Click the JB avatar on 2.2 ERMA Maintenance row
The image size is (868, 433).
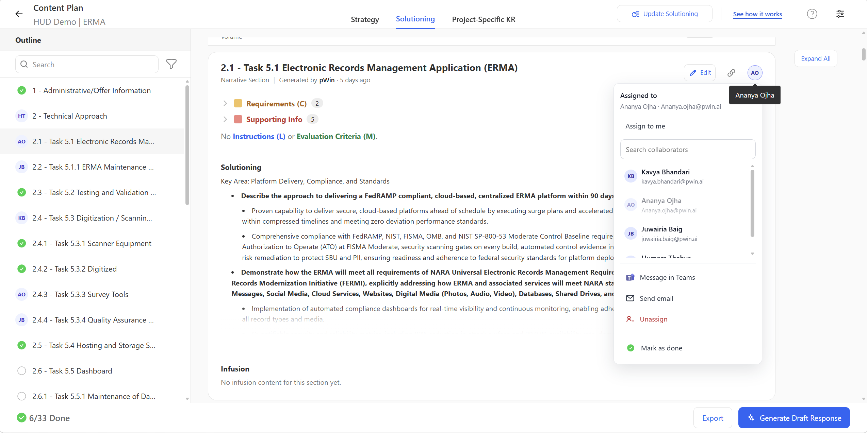tap(21, 167)
